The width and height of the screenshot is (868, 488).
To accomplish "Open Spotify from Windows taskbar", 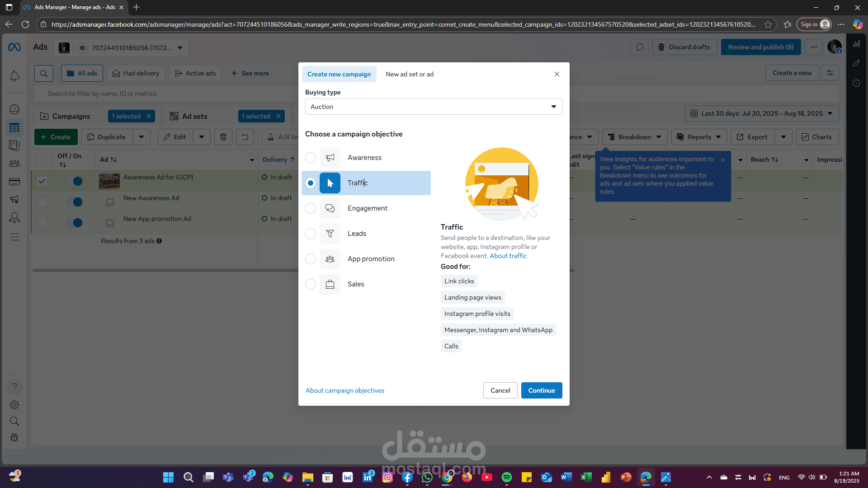I will coord(507,477).
